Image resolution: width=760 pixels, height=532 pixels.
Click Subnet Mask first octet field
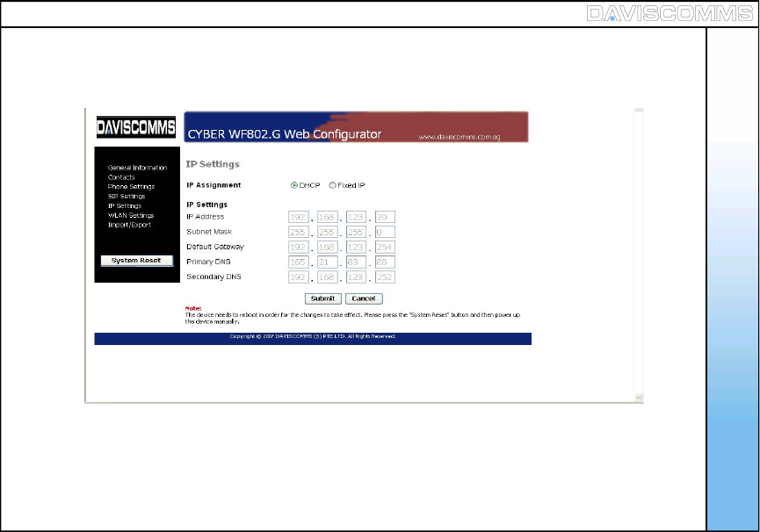[x=298, y=232]
